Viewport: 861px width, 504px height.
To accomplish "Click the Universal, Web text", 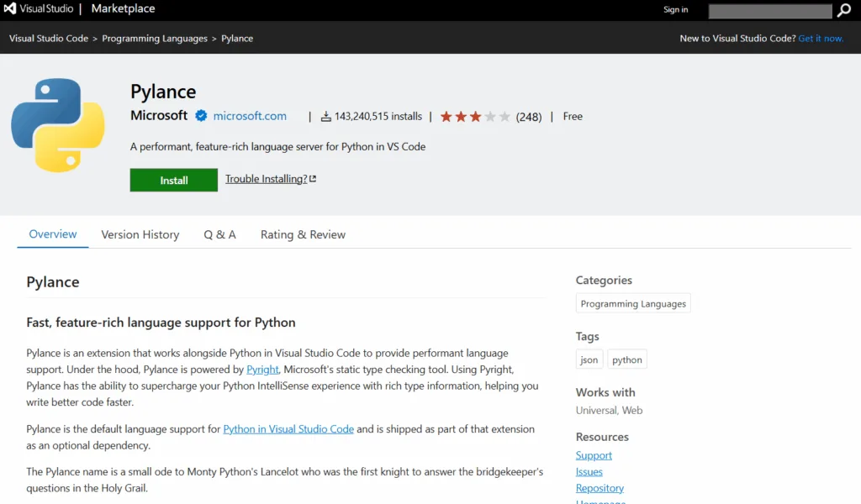I will 609,410.
